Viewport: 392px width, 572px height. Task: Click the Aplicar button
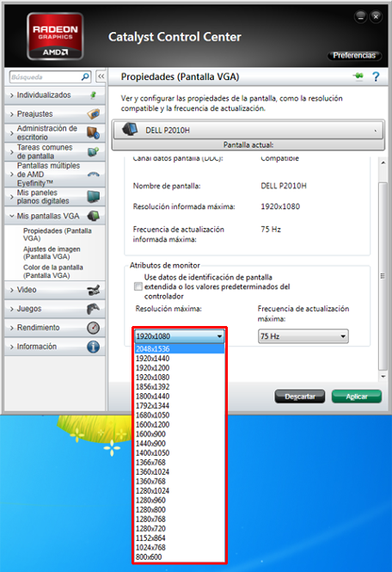pos(357,397)
